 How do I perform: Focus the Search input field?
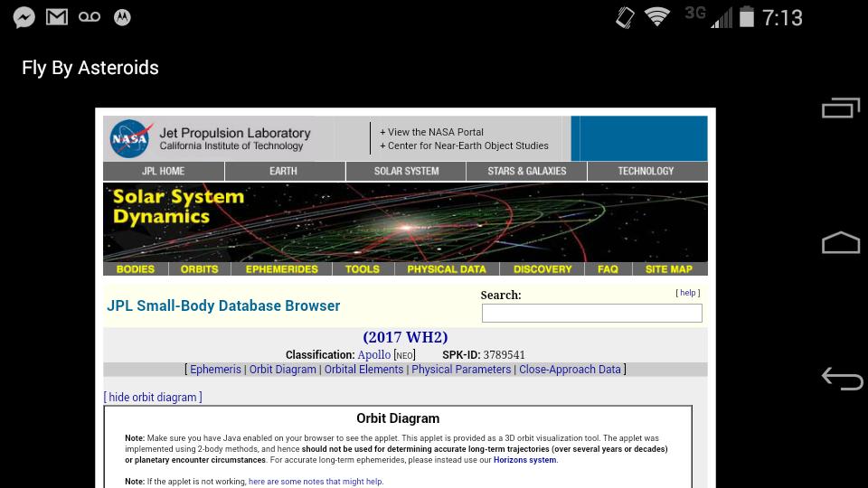[x=591, y=313]
